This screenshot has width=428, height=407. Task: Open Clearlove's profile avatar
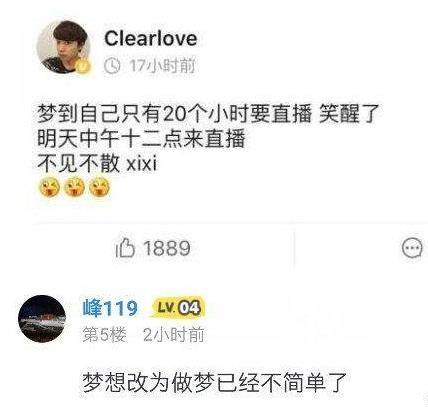point(64,46)
